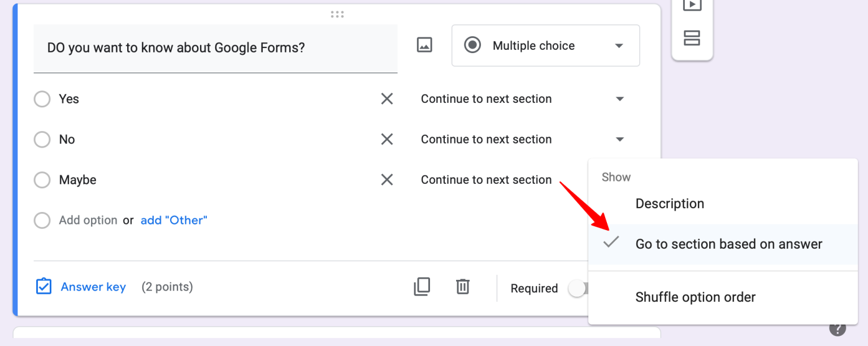
Task: Delete this question
Action: pyautogui.click(x=462, y=287)
